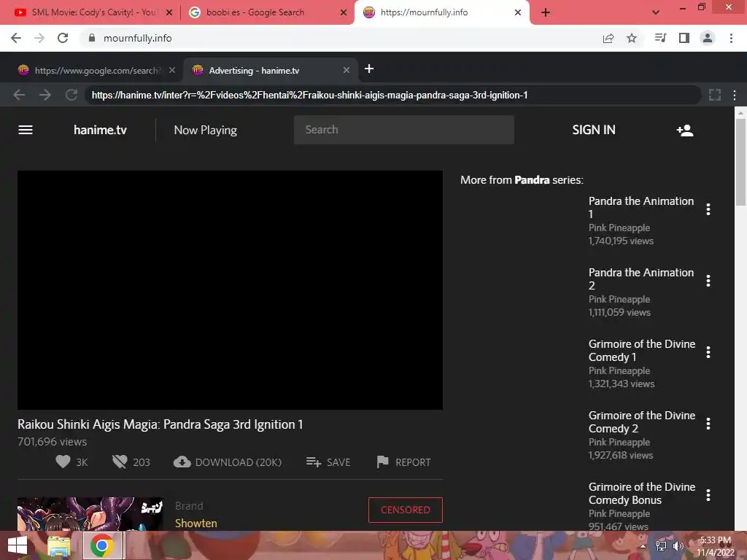Click the heart like icon showing 3K
747x560 pixels.
(63, 462)
